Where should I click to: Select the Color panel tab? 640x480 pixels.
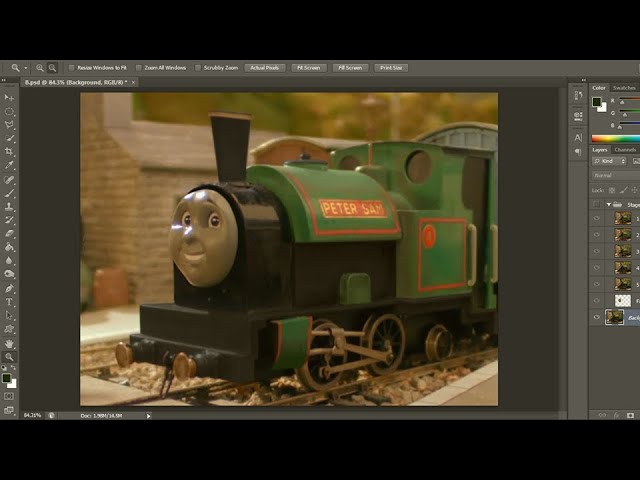599,88
